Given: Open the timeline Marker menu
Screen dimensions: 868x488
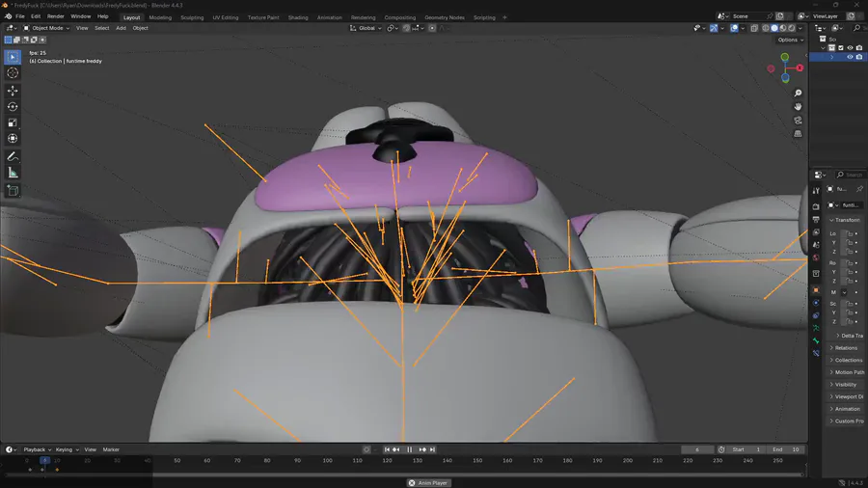Looking at the screenshot, I should pyautogui.click(x=111, y=449).
